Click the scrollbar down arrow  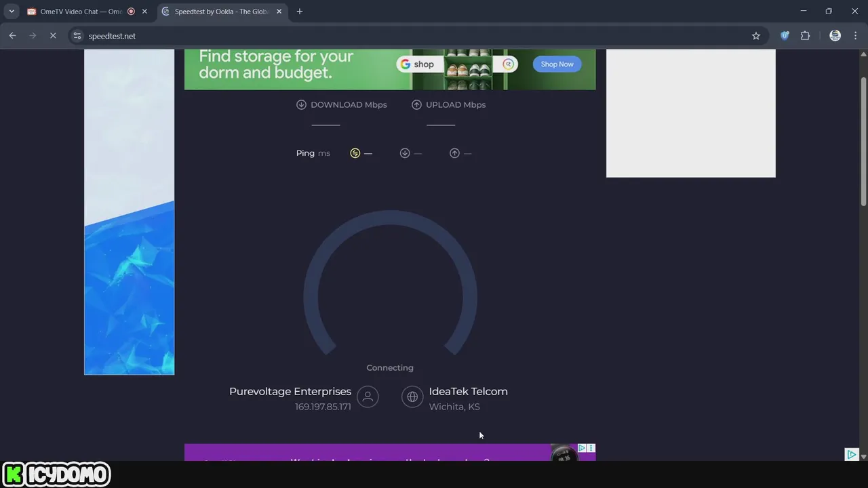(x=863, y=457)
